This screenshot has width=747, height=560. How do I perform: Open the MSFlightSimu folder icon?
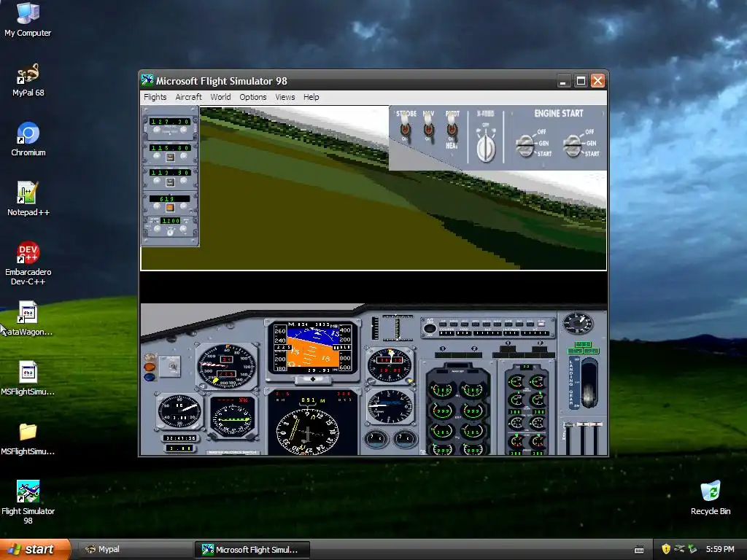(28, 438)
